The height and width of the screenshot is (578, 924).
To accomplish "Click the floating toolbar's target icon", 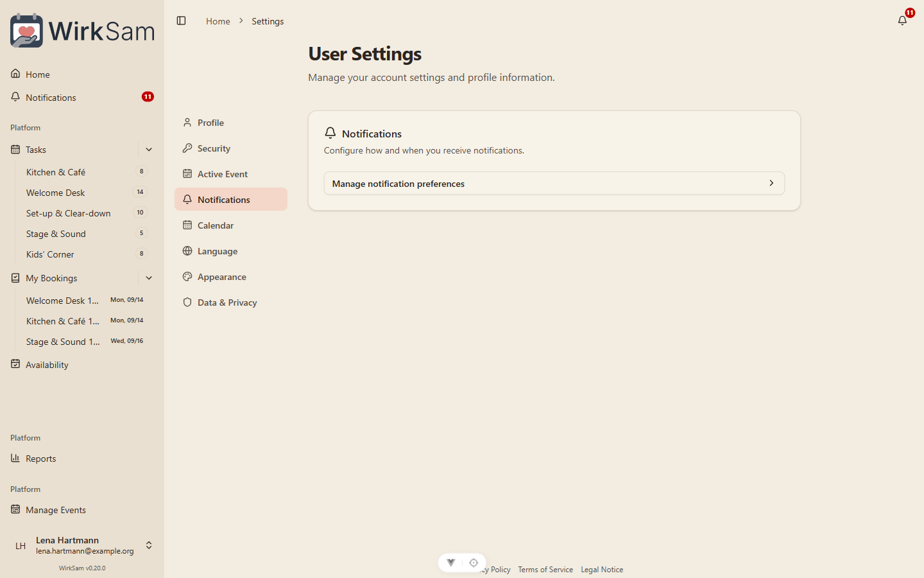I will [474, 563].
